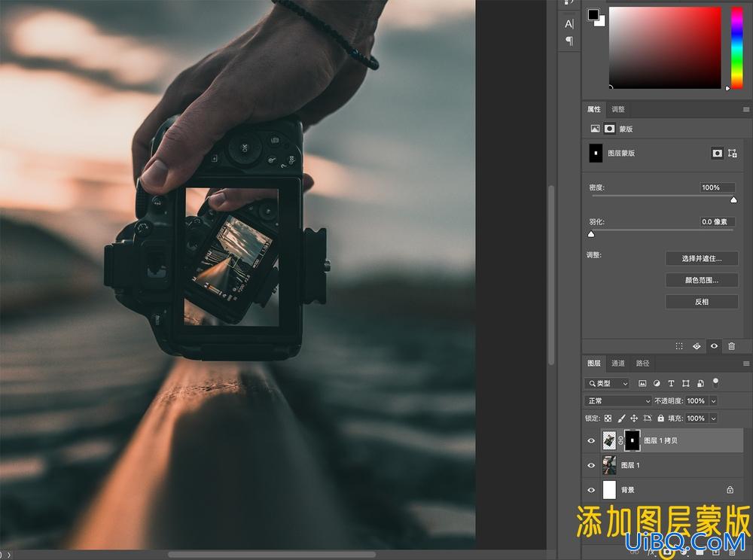Lock transparent pixels icon
753x560 pixels.
coord(608,418)
